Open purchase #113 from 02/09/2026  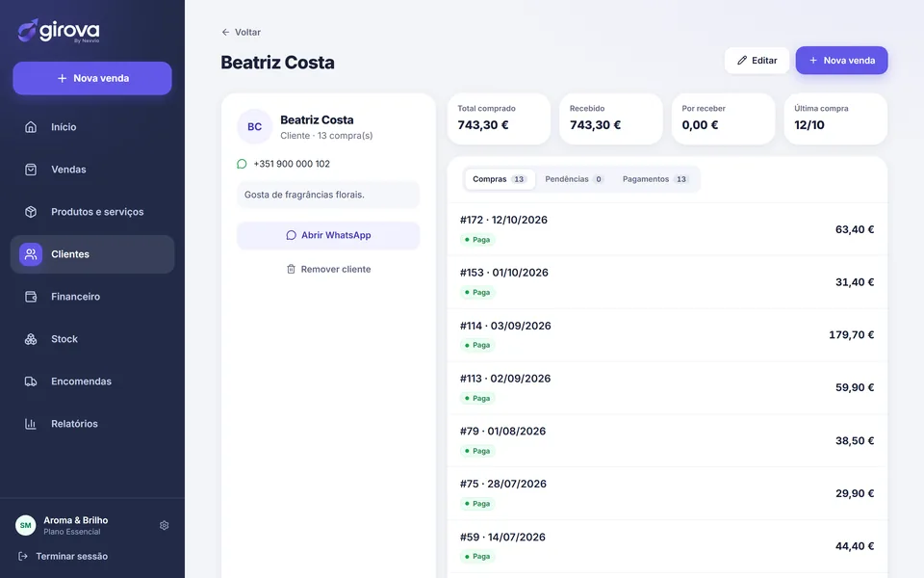(667, 387)
